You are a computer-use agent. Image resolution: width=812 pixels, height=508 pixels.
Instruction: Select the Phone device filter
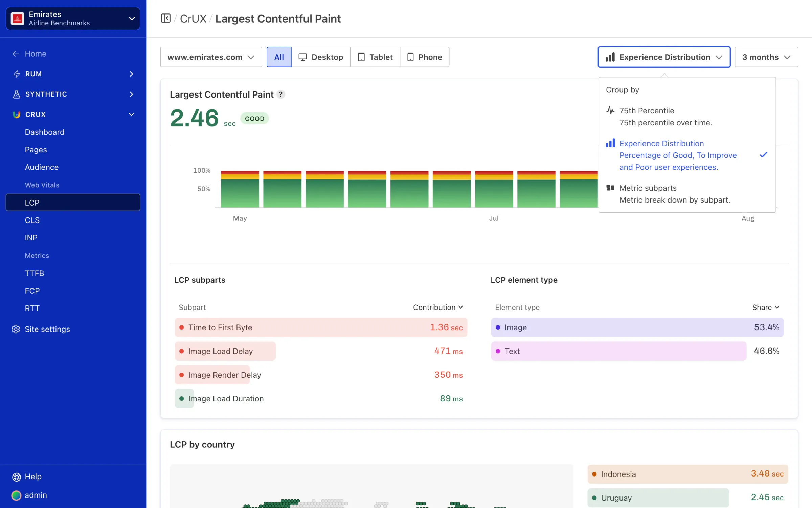[425, 57]
